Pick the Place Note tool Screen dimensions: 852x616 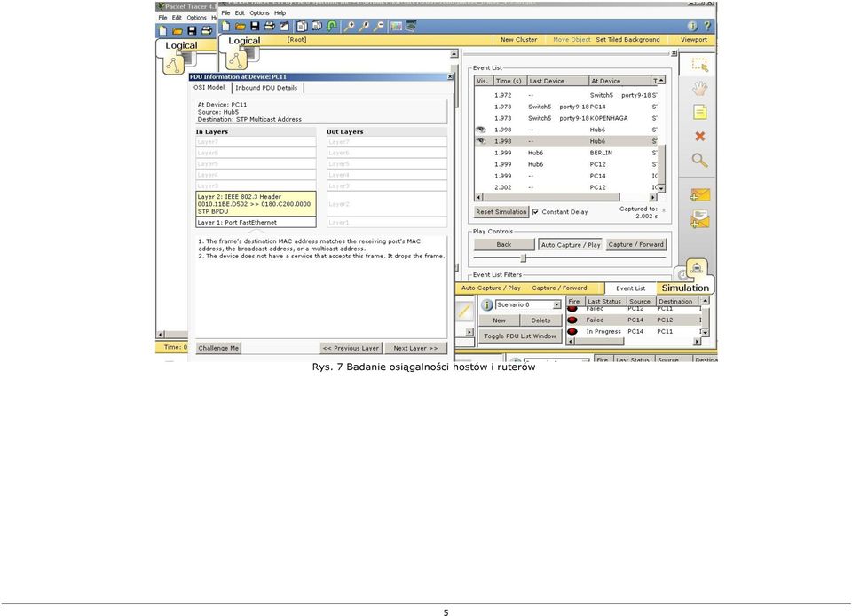pyautogui.click(x=700, y=113)
